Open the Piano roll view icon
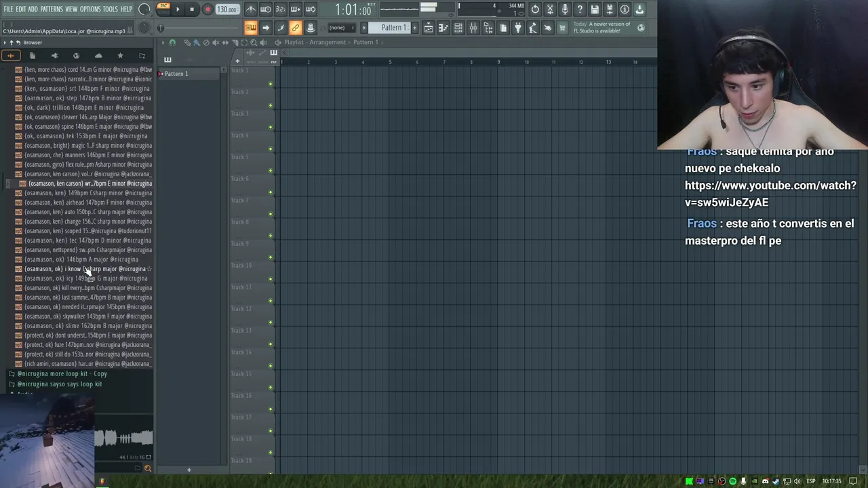Image resolution: width=868 pixels, height=488 pixels. [x=443, y=28]
